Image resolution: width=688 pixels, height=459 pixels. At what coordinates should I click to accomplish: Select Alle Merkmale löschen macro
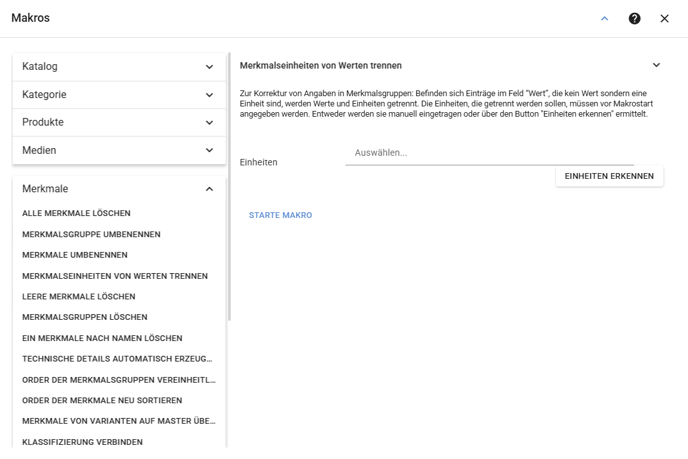tap(76, 213)
